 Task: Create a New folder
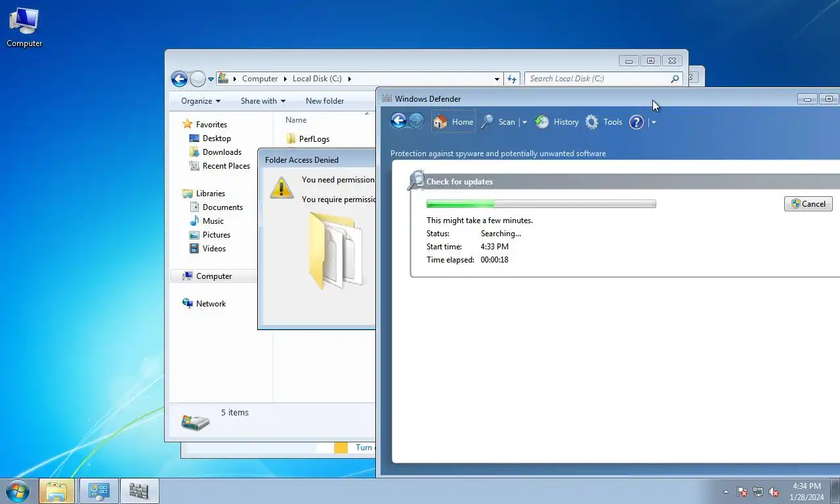[325, 101]
